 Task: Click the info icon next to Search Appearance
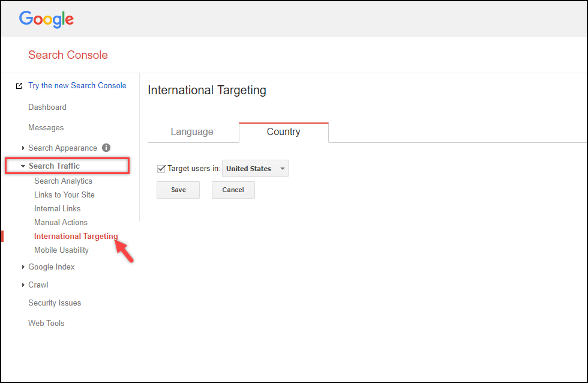pyautogui.click(x=106, y=148)
